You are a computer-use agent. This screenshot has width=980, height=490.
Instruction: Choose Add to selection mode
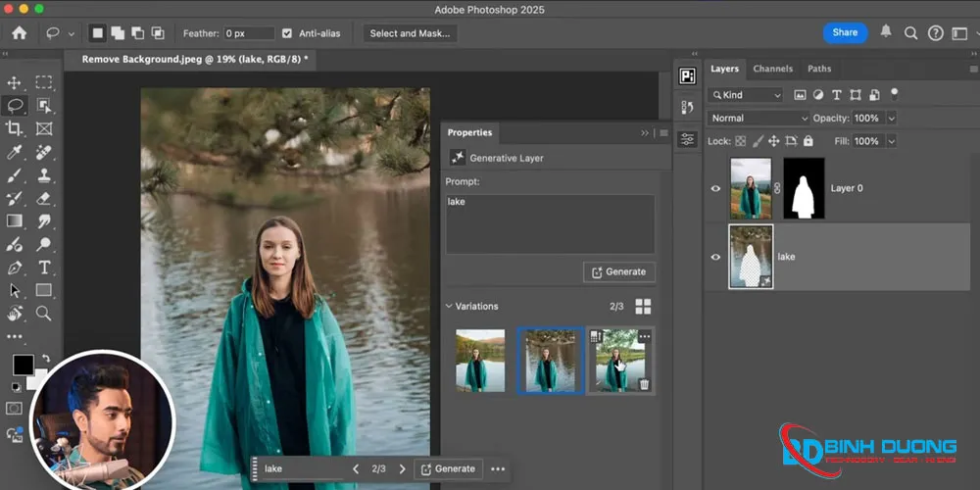(118, 33)
